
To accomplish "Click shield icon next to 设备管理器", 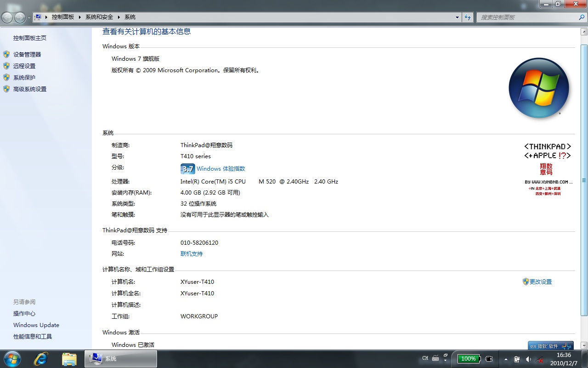I will tap(6, 54).
